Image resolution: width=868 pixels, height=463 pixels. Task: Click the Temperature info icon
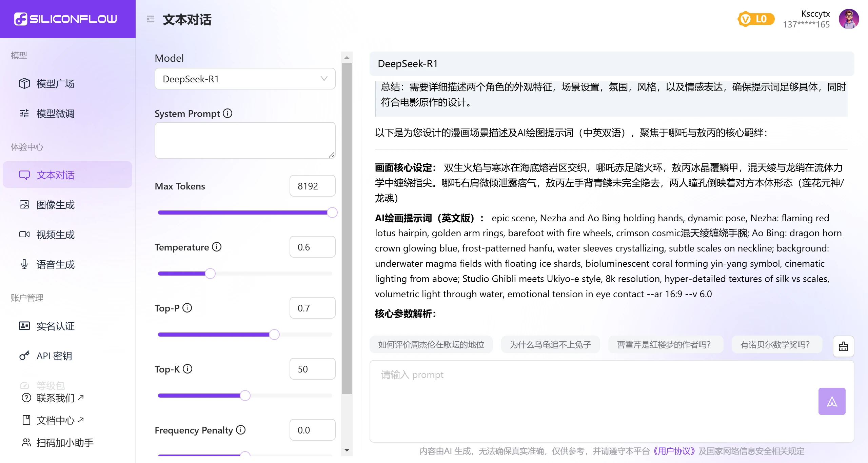[217, 247]
